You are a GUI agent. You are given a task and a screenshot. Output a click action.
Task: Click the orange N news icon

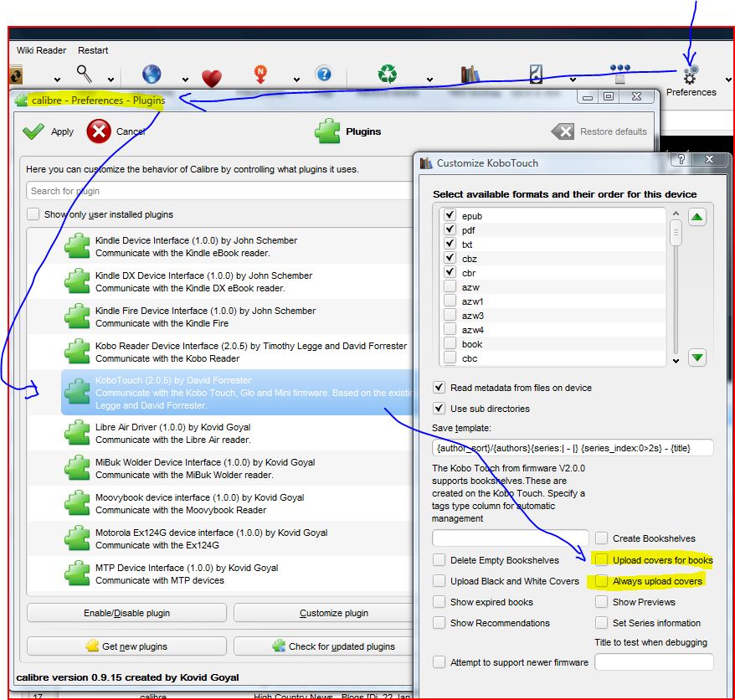coord(260,74)
